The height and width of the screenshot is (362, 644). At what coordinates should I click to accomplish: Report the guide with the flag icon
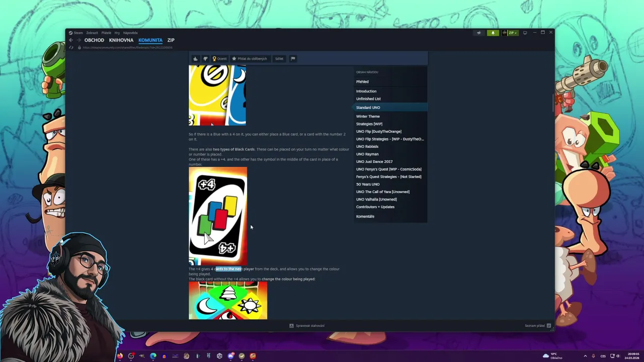293,59
